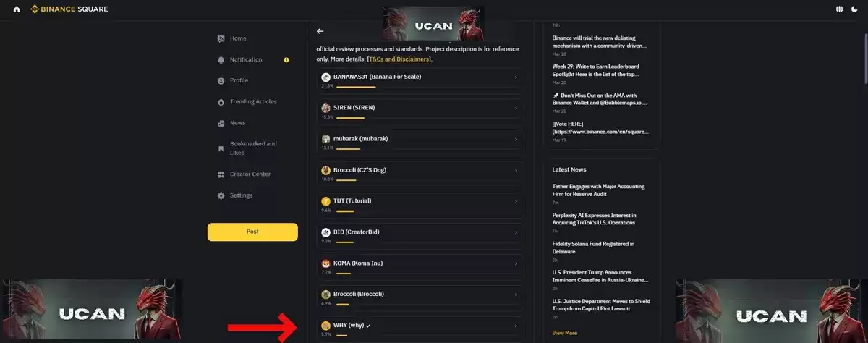The height and width of the screenshot is (343, 868).
Task: Select the KOMA (Koma Inu) option
Action: pyautogui.click(x=420, y=267)
